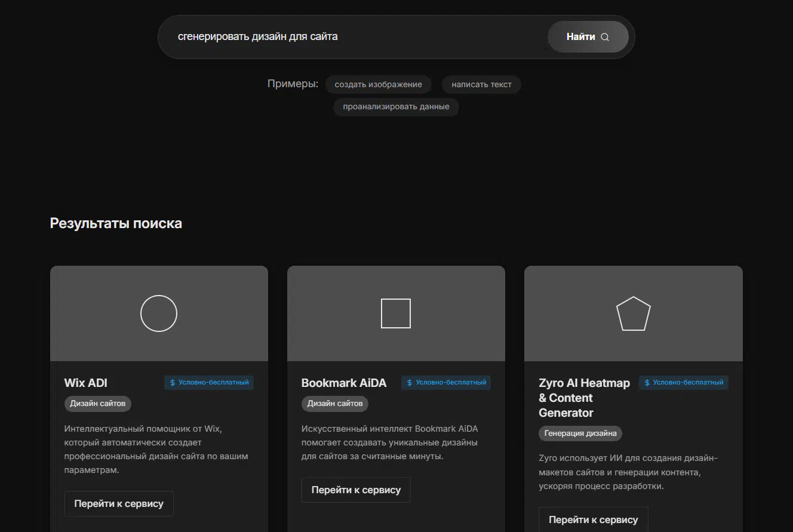Click the square icon on Bookmark AiDA card

396,313
